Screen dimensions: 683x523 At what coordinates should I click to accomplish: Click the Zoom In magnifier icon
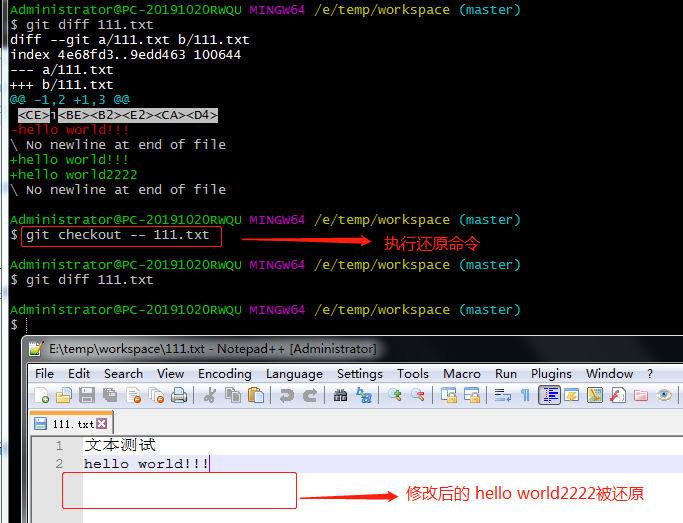(x=395, y=395)
